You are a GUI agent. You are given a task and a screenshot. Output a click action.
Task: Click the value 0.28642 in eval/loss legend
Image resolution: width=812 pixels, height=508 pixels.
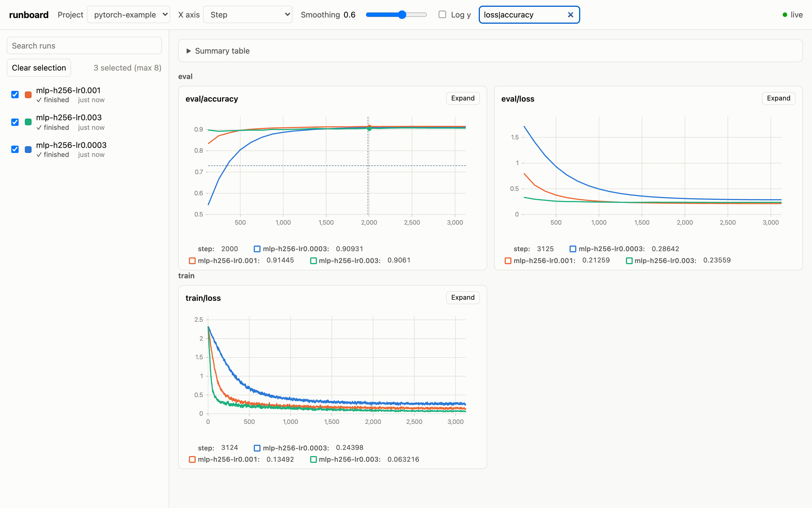click(x=665, y=249)
